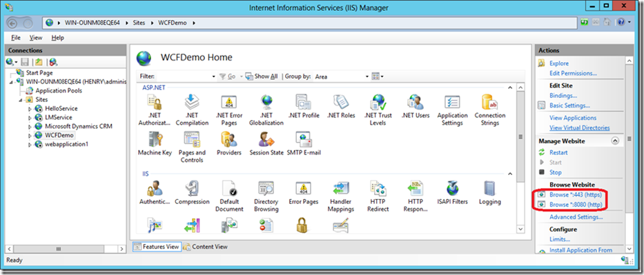
Task: Browse *:8080 (http) link
Action: point(576,204)
